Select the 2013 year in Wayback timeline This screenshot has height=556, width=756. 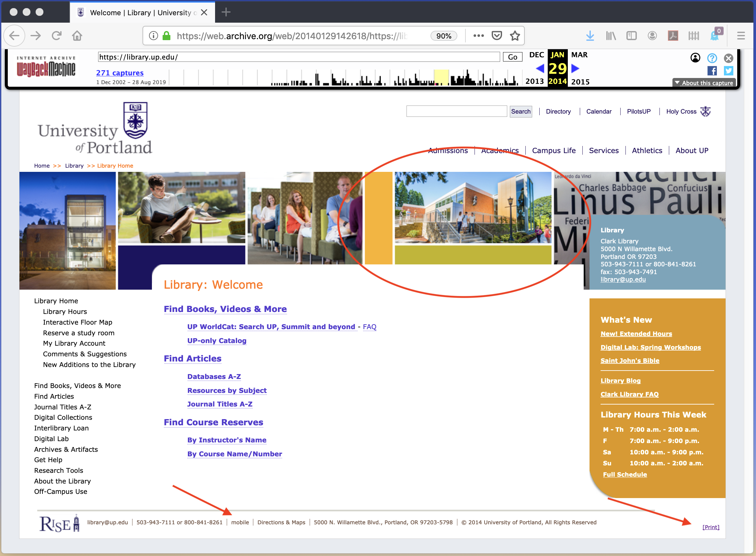click(534, 82)
